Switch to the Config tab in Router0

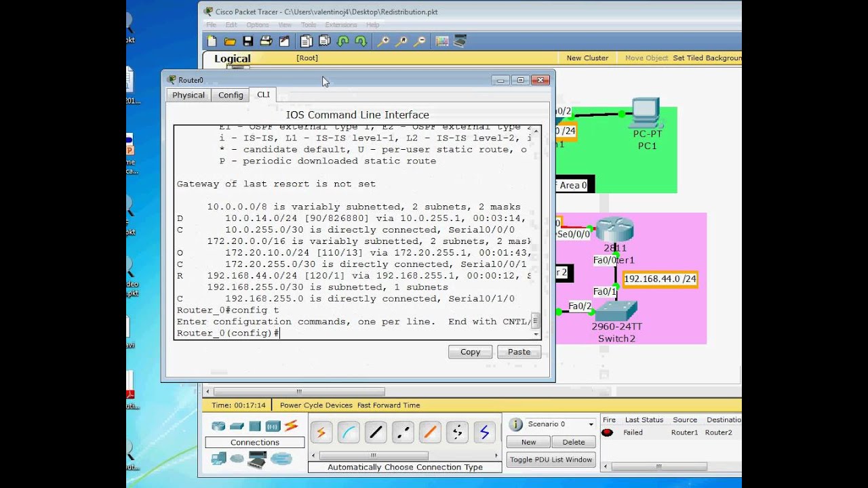click(x=231, y=95)
